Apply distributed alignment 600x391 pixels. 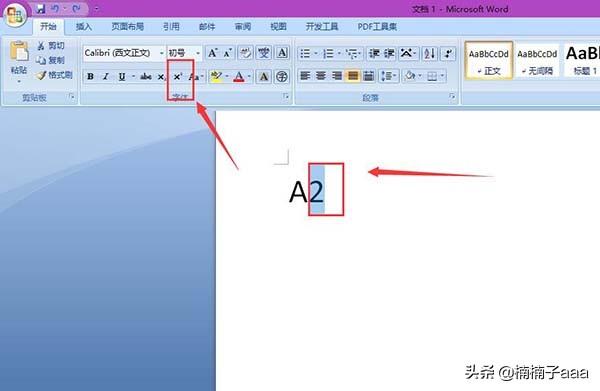[368, 76]
